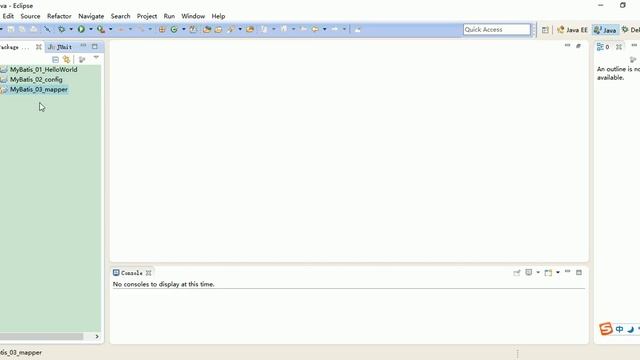This screenshot has height=360, width=640.
Task: Click Display Selected Console icon
Action: pos(529,272)
